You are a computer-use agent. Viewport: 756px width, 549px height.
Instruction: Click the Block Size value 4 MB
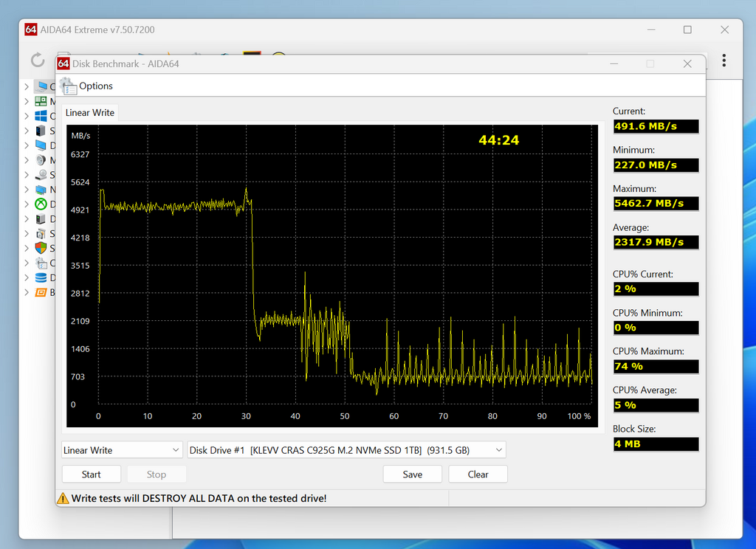[656, 444]
